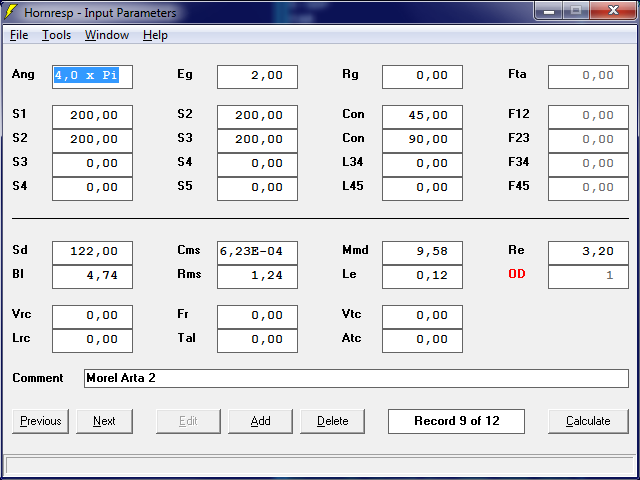Image resolution: width=640 pixels, height=480 pixels.
Task: Click the S1 throat area field
Action: pos(92,116)
